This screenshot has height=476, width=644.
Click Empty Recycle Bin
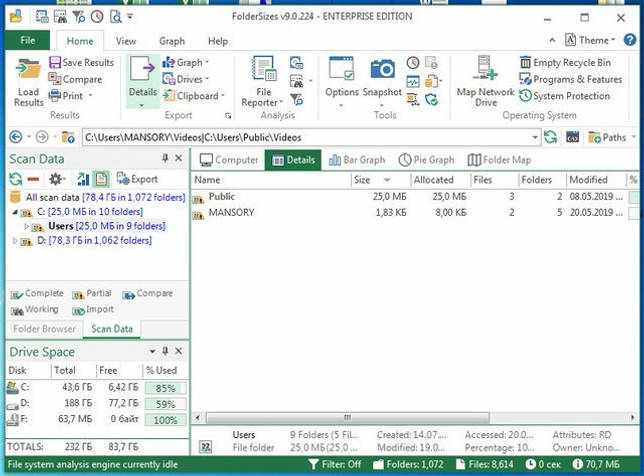[565, 62]
